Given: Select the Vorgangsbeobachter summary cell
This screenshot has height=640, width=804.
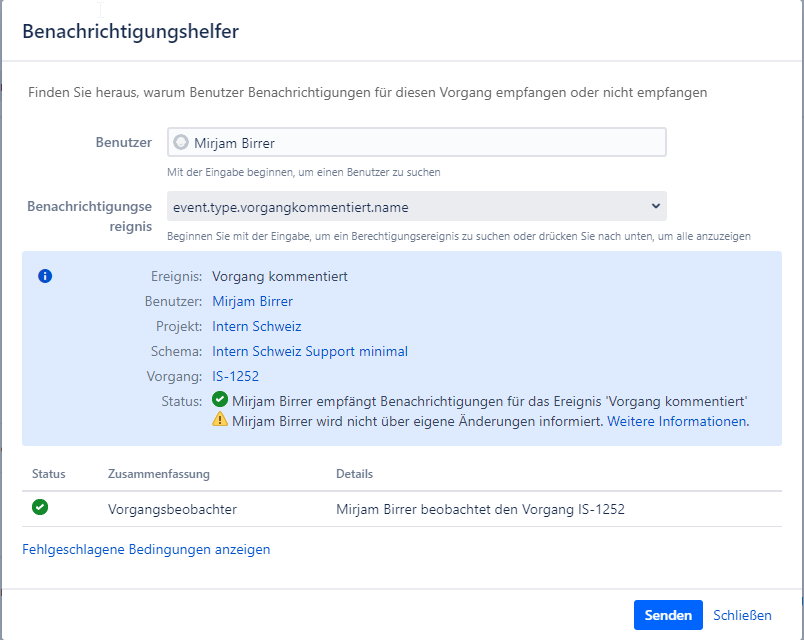Looking at the screenshot, I should coord(172,509).
